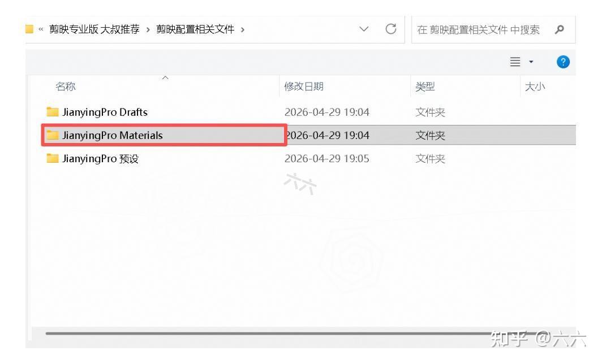
Task: Expand the address bar history dropdown
Action: point(364,29)
